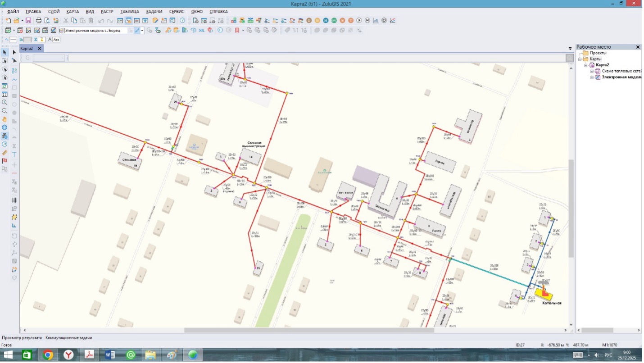Toggle the binoculars search tool
The width and height of the screenshot is (644, 363).
pyautogui.click(x=5, y=136)
